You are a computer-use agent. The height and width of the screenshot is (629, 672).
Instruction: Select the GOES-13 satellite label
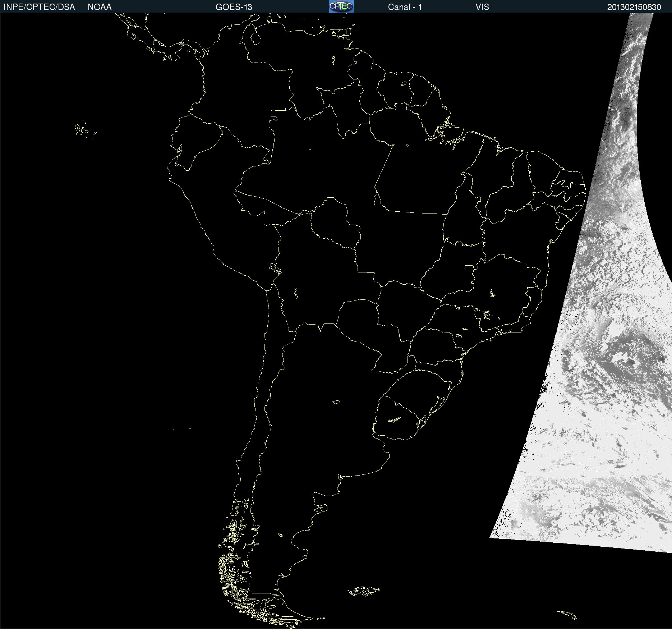pyautogui.click(x=234, y=7)
